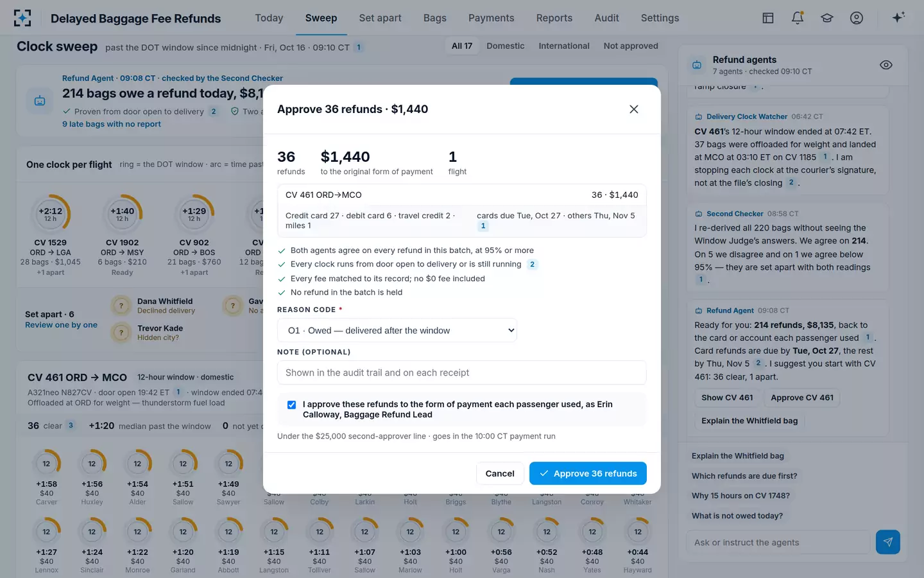Open the CV 902 flight clock ring
This screenshot has height=578, width=924.
[x=194, y=214]
